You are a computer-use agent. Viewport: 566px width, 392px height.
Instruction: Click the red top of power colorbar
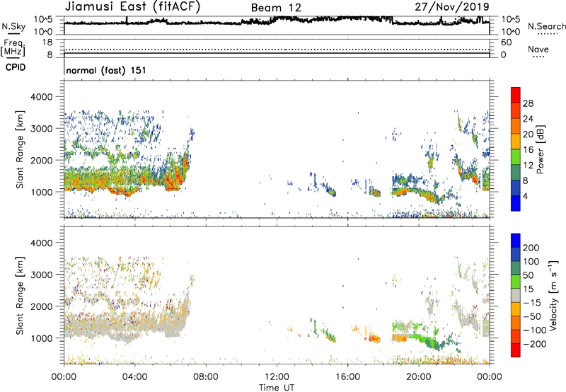click(x=516, y=95)
